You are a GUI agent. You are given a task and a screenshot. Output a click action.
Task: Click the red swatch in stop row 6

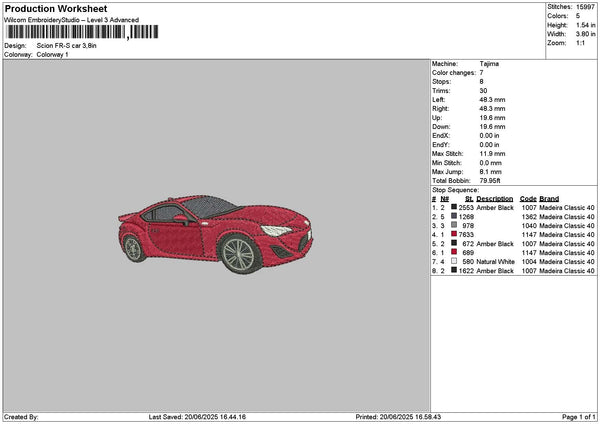click(454, 252)
